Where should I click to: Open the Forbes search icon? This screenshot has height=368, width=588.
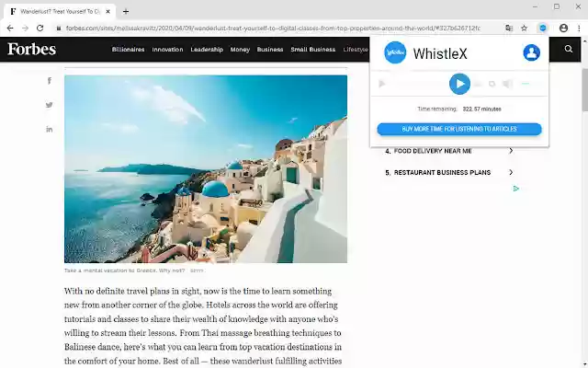coord(569,49)
